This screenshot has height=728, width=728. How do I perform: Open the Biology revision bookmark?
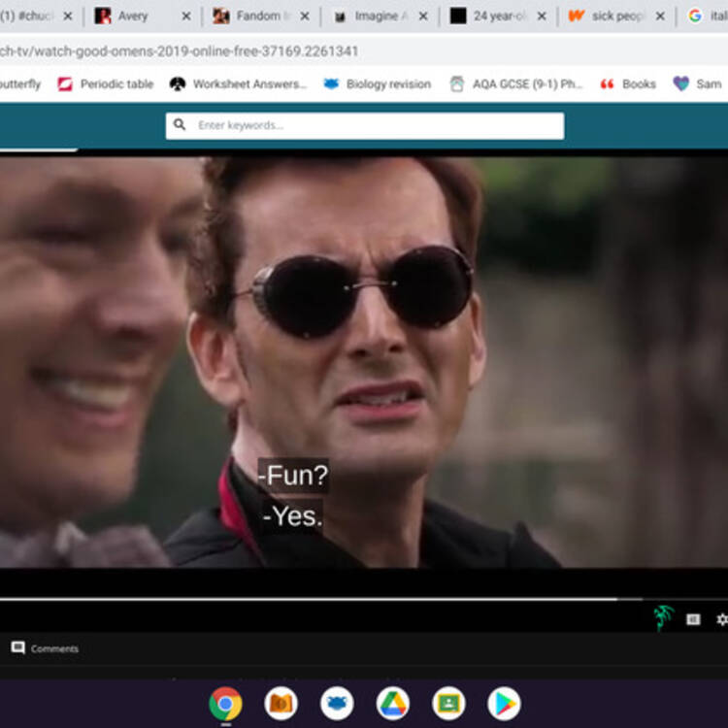pos(378,84)
